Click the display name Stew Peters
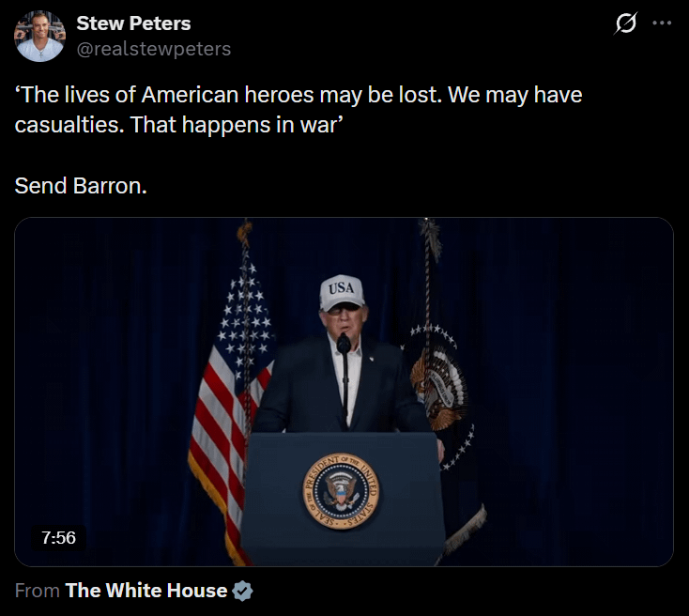The height and width of the screenshot is (616, 689). [x=133, y=23]
